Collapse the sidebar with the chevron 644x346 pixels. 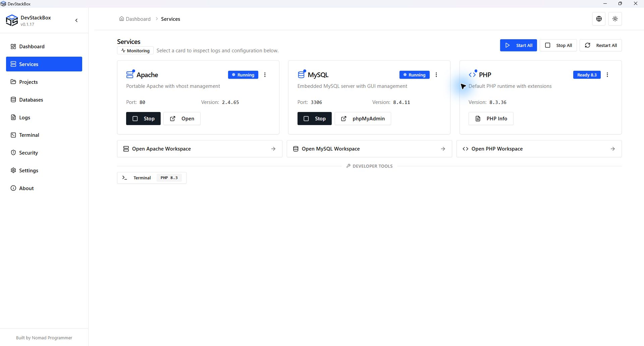pyautogui.click(x=76, y=20)
